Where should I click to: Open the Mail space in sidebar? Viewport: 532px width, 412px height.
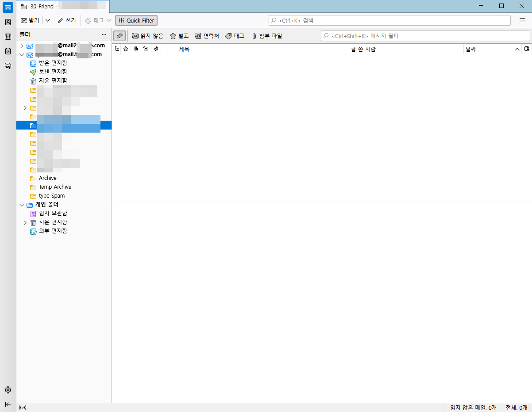point(8,8)
